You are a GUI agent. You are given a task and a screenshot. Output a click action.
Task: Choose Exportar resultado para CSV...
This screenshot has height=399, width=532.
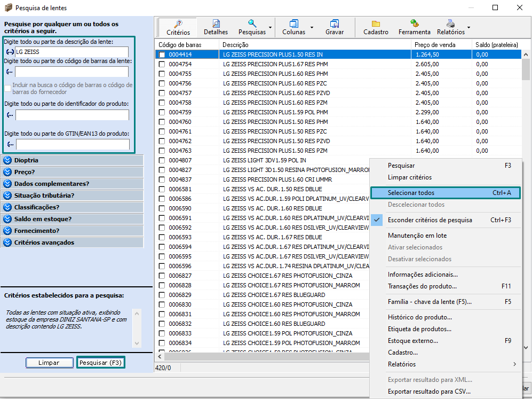[446, 392]
